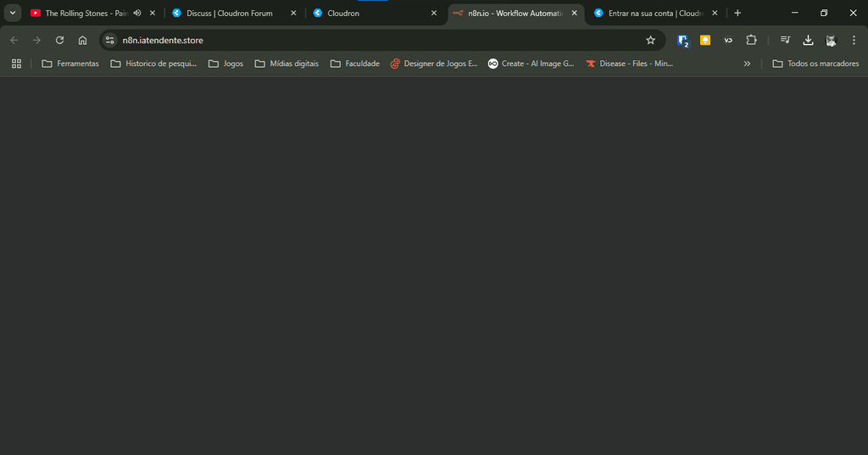Open the Bitwarden extension icon
This screenshot has height=455, width=868.
(682, 40)
